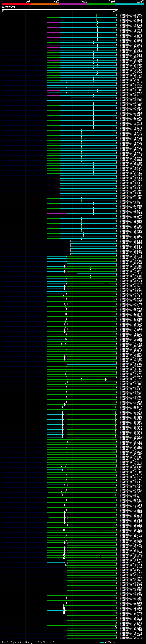Select the UniRef100_Q42882 label

131,208
